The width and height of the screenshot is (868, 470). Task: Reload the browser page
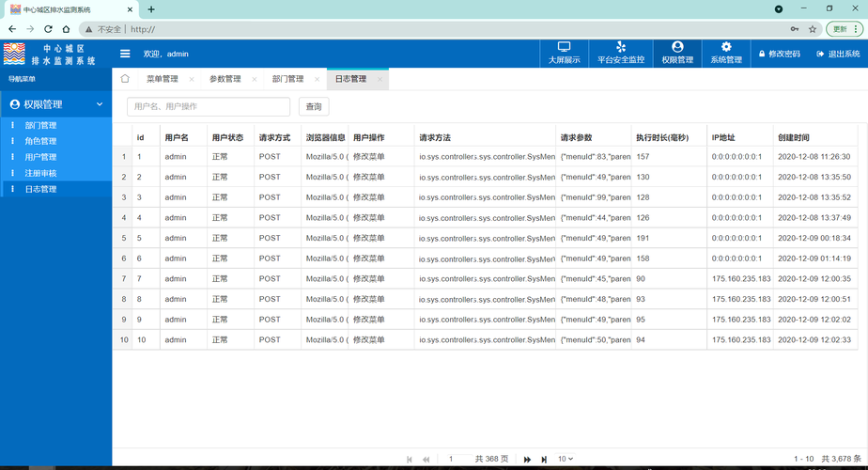click(x=47, y=29)
